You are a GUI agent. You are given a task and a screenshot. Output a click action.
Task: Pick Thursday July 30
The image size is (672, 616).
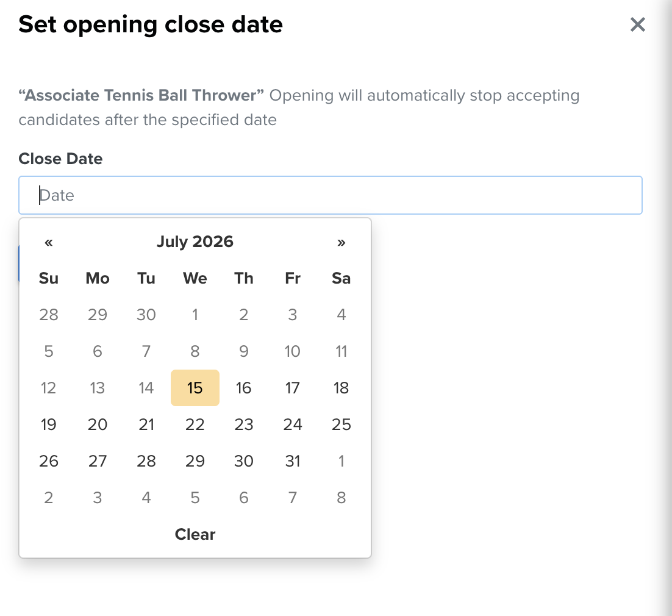tap(243, 461)
